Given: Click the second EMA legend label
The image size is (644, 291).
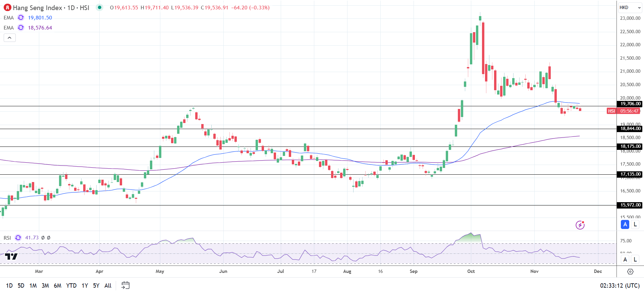Looking at the screenshot, I should click(9, 28).
